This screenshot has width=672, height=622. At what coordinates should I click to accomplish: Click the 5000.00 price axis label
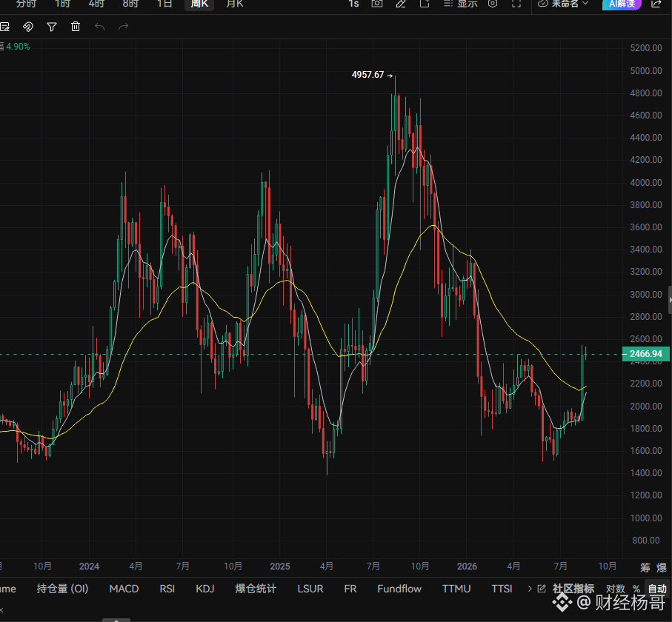[646, 70]
